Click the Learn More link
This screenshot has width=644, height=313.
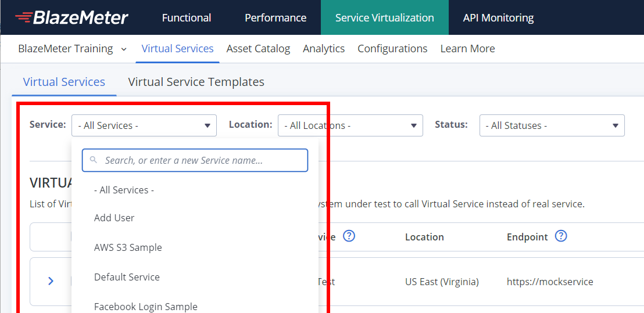(467, 49)
